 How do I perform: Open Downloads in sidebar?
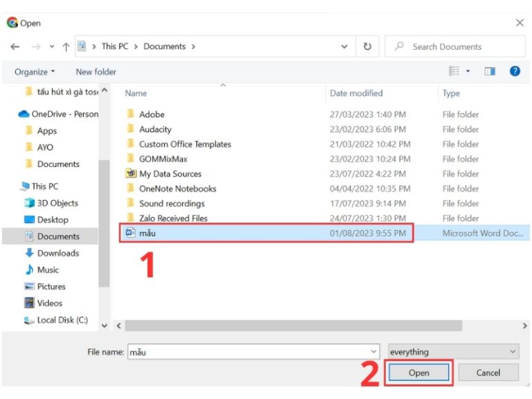57,253
